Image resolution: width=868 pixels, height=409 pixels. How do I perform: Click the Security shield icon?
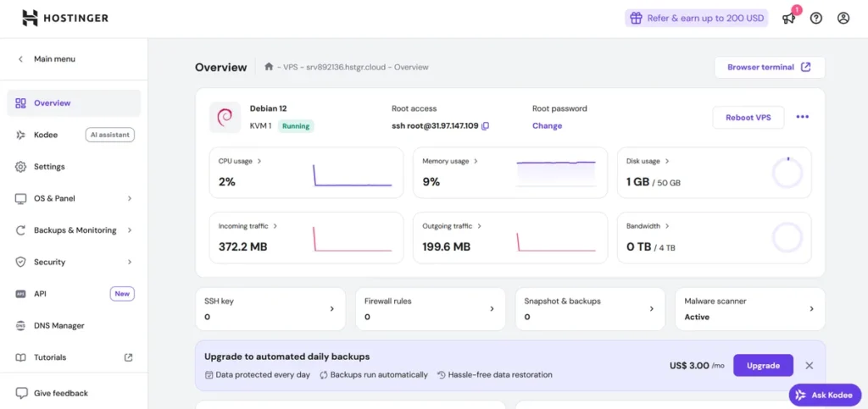(20, 262)
